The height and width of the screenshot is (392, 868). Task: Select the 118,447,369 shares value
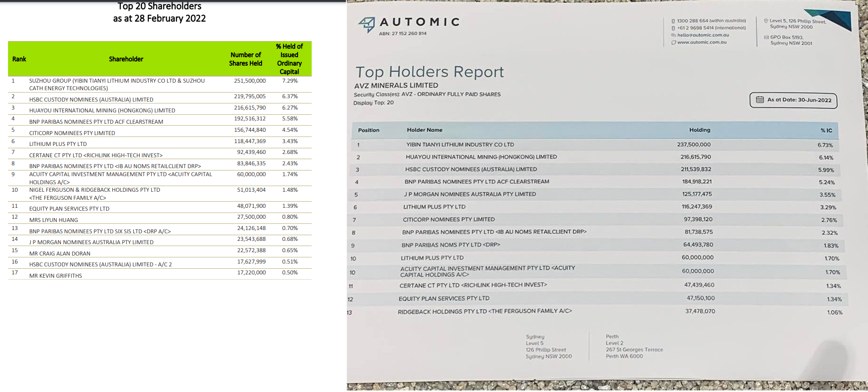(250, 141)
